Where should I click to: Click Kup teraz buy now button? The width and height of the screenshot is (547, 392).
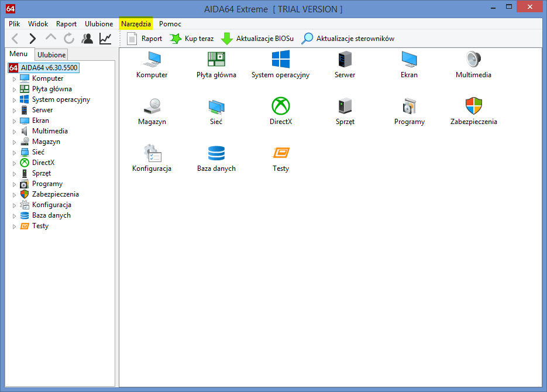[x=192, y=39]
